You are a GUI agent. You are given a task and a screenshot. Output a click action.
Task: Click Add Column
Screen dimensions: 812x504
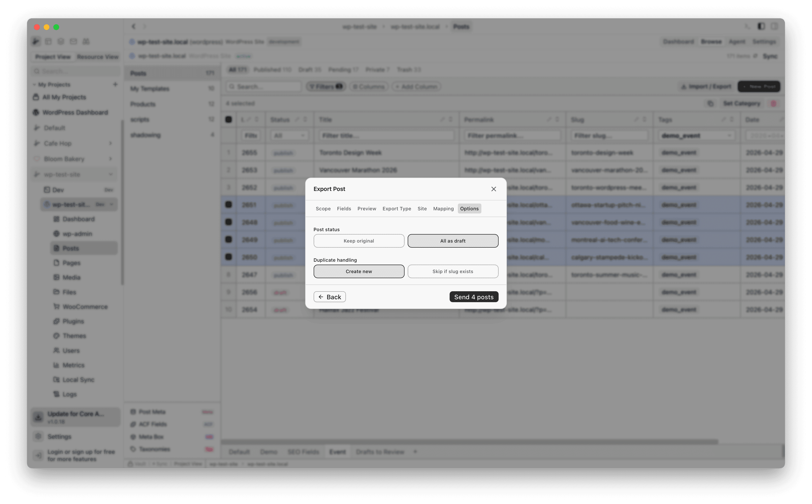pos(416,87)
